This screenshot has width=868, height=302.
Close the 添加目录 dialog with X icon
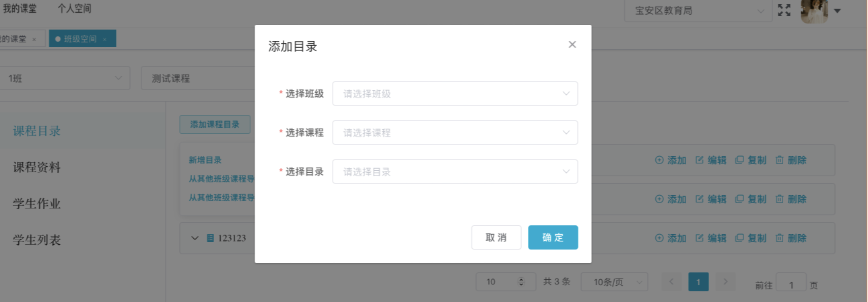coord(572,44)
